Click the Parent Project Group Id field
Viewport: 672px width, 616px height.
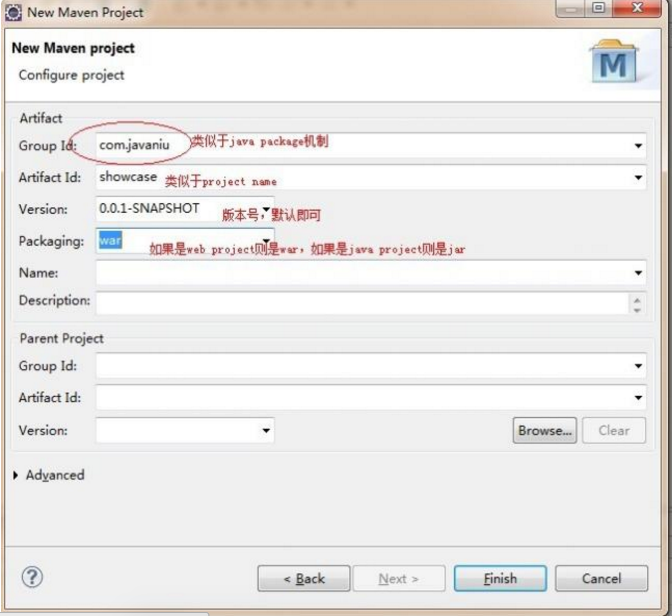click(x=371, y=366)
